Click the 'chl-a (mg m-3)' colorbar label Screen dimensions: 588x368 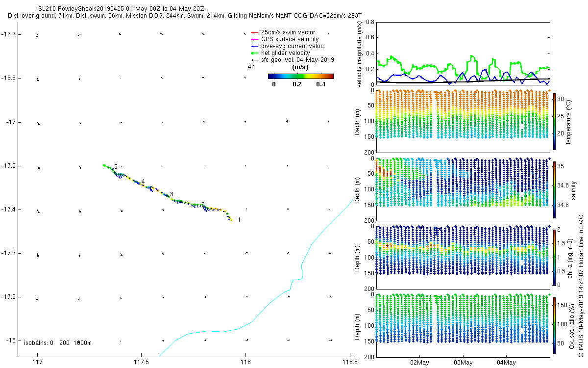570,257
